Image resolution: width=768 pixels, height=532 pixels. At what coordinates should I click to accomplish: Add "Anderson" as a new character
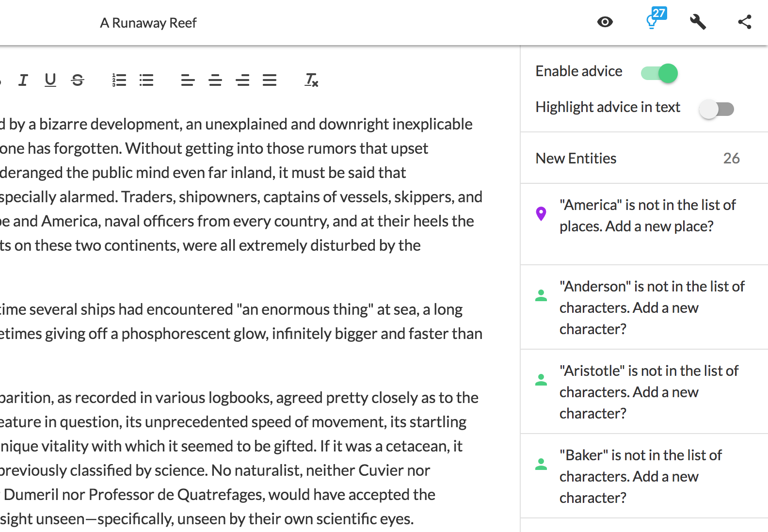[x=644, y=307]
